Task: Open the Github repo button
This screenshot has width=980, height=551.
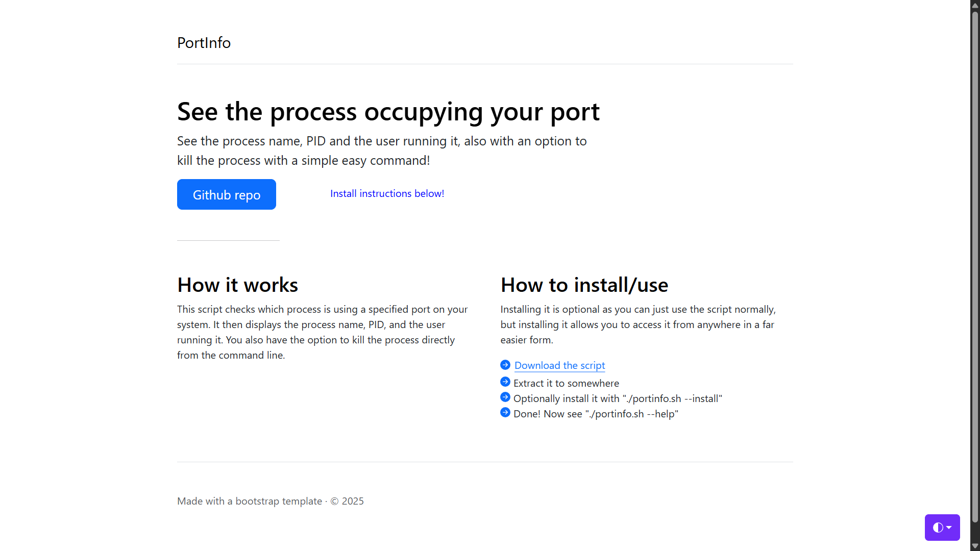Action: pyautogui.click(x=226, y=194)
